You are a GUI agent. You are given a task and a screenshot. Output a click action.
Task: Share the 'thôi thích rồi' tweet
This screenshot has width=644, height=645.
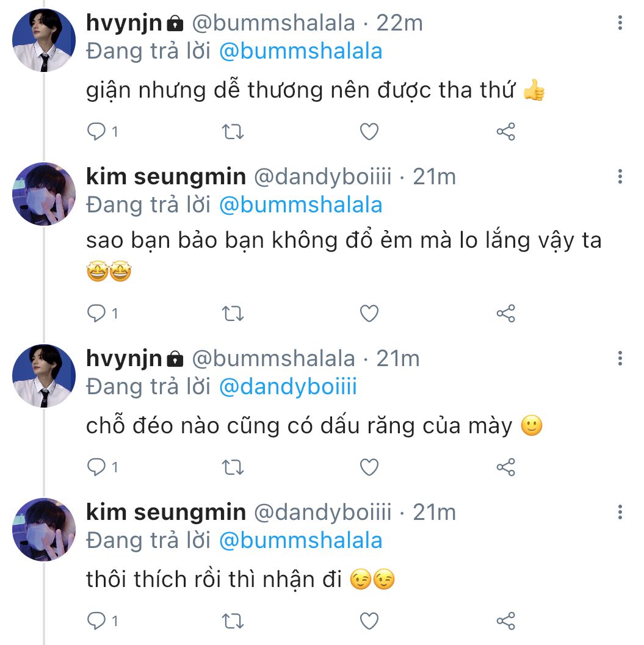(x=505, y=621)
